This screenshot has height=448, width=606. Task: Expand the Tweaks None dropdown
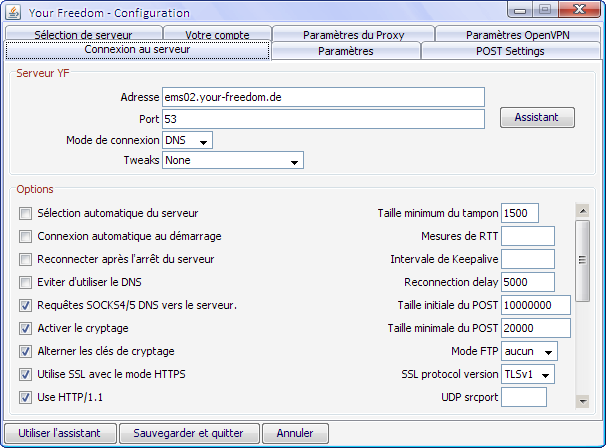click(x=233, y=160)
